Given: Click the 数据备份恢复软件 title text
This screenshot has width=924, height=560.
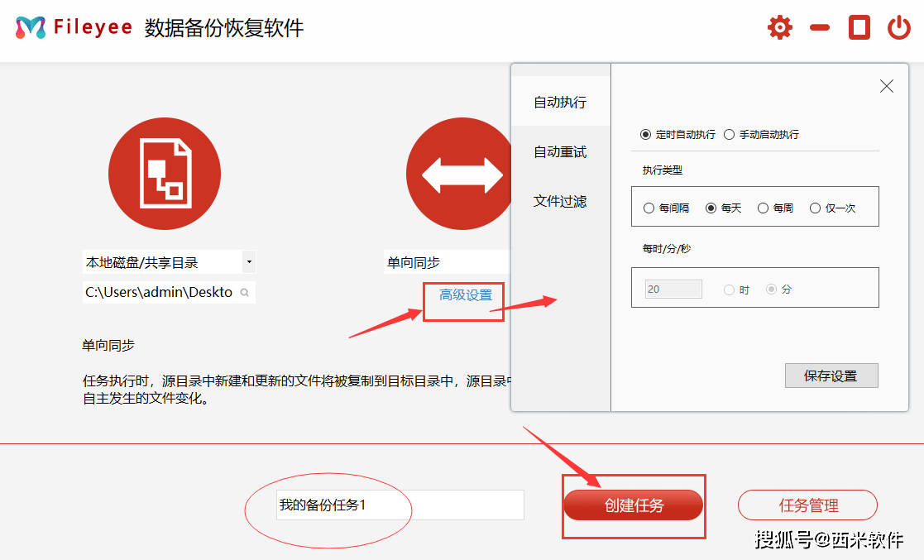Looking at the screenshot, I should [224, 27].
